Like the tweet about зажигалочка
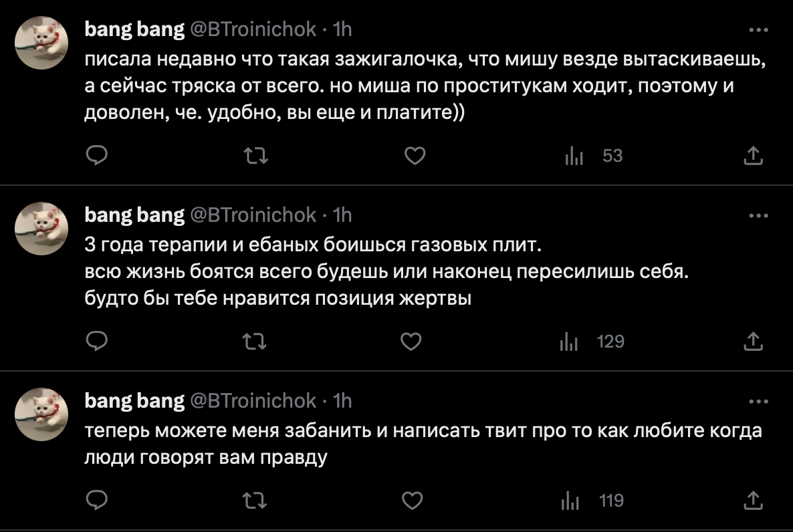The height and width of the screenshot is (532, 793). [x=415, y=156]
